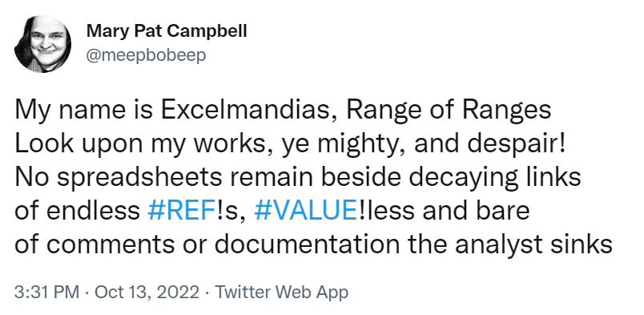The height and width of the screenshot is (315, 644).
Task: Open the @meepbobeep handle link
Action: (x=146, y=55)
